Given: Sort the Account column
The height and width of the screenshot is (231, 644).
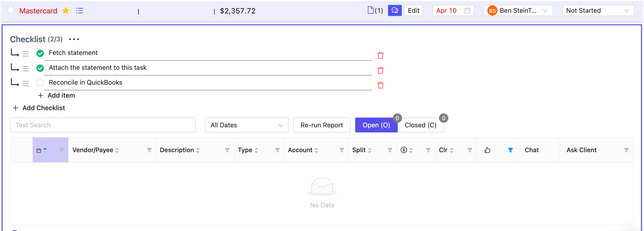Looking at the screenshot, I should [x=316, y=150].
